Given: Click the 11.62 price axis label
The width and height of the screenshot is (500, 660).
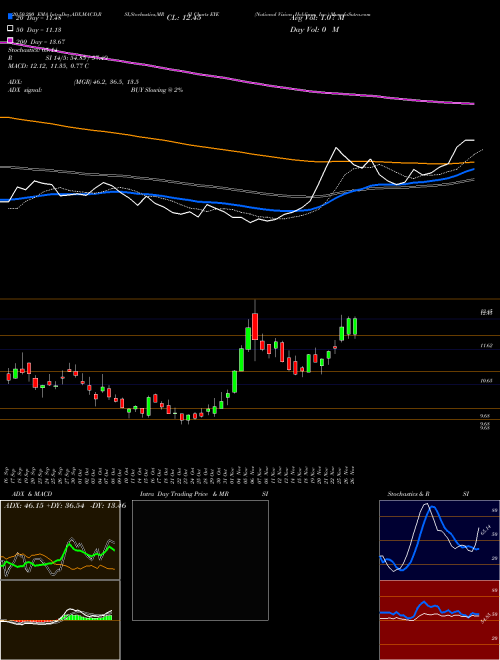Looking at the screenshot, I should click(487, 346).
